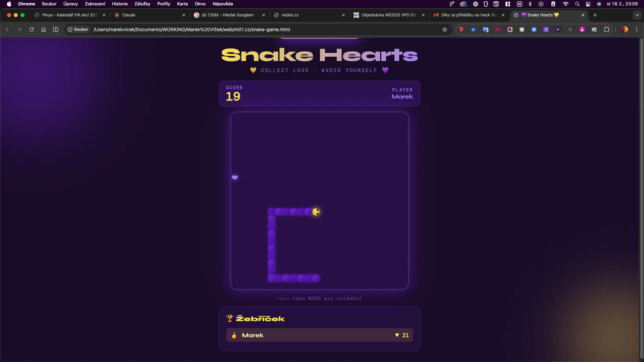Switch to the Díky za přihlášku Gmail tab

point(469,15)
